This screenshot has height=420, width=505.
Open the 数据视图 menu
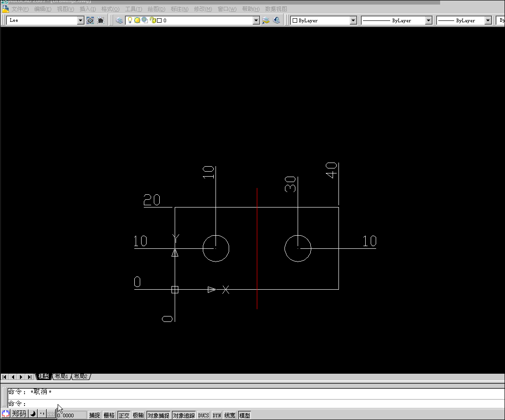[x=276, y=9]
